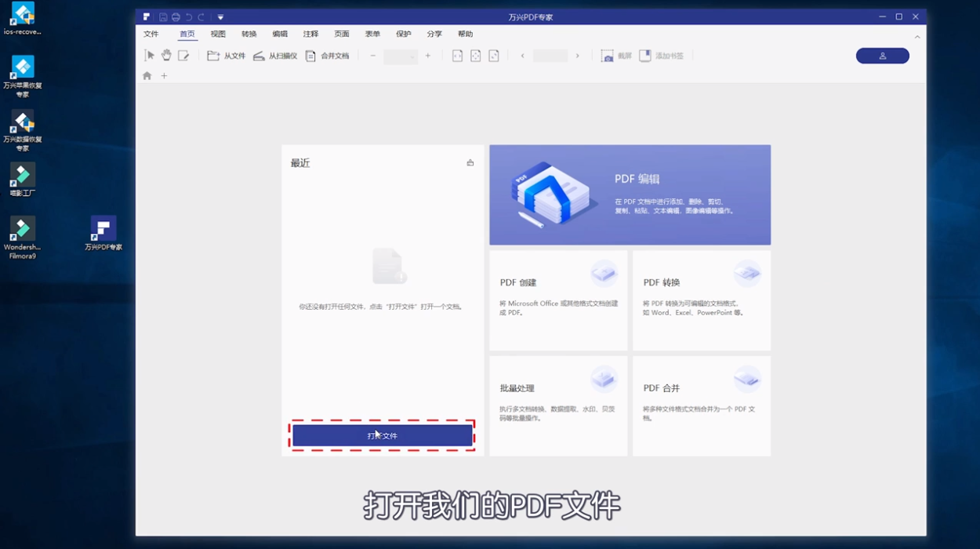Go to next page arrow

578,56
